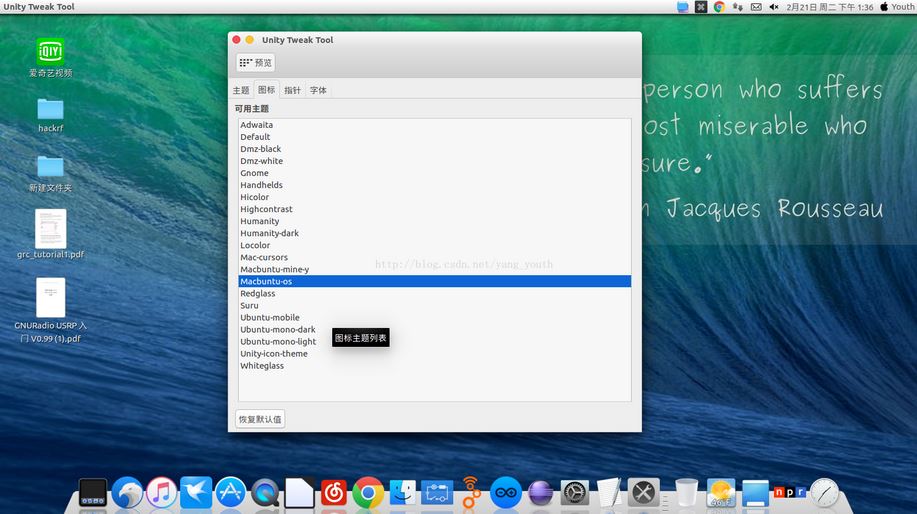Open blue circuit diagram app in dock
This screenshot has height=514, width=917.
pyautogui.click(x=437, y=494)
